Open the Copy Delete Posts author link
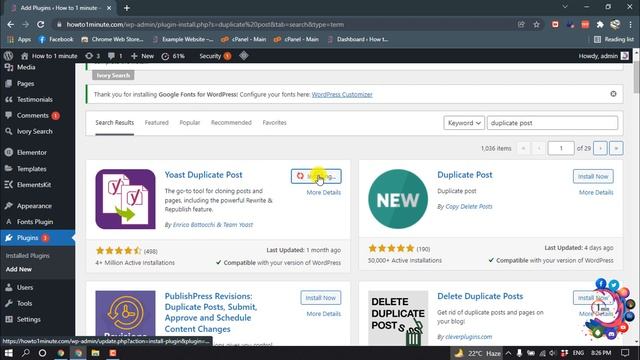Image resolution: width=640 pixels, height=360 pixels. tap(469, 207)
